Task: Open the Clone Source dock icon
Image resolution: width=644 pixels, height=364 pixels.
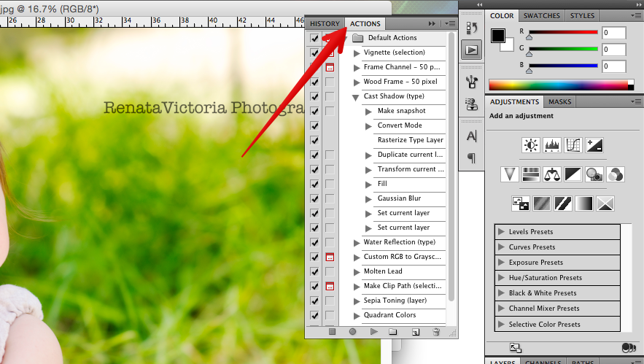Action: click(x=471, y=104)
